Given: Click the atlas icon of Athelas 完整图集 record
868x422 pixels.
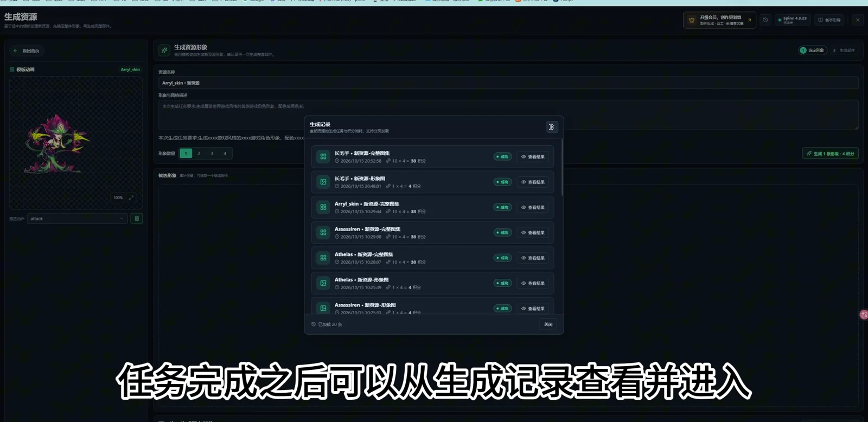Looking at the screenshot, I should [x=323, y=258].
